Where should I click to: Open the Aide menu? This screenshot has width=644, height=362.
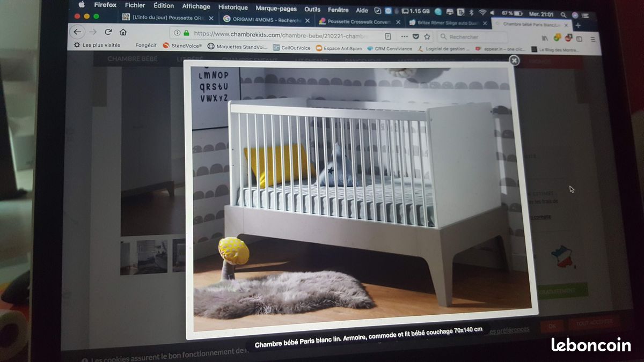tap(362, 10)
